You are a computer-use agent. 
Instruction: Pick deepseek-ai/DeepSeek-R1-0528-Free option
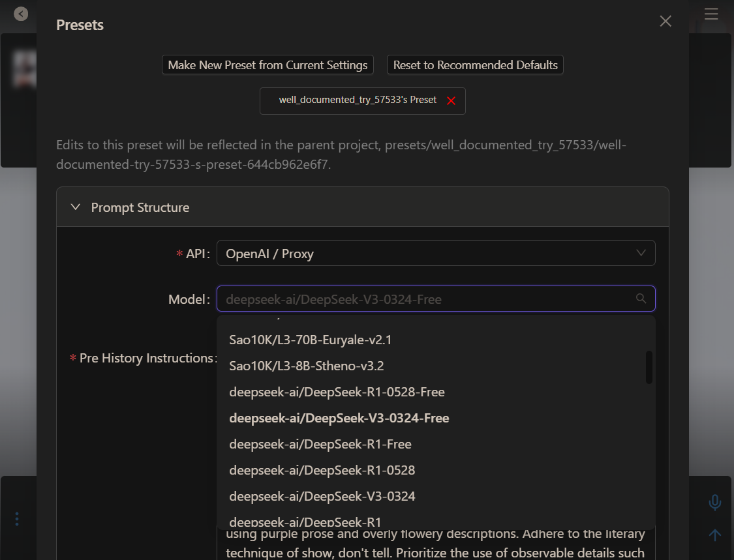337,392
